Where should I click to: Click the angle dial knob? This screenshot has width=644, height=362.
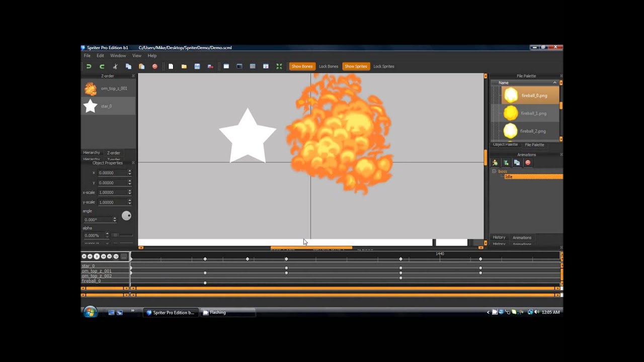point(126,216)
